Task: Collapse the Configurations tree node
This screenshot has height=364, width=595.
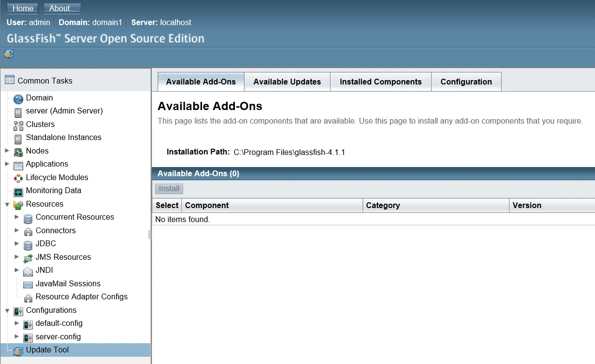Action: pyautogui.click(x=7, y=310)
